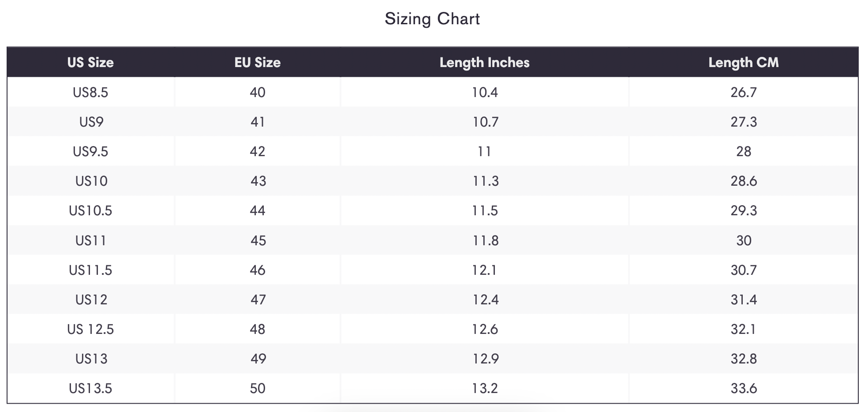Select the US13.5 size cell
Viewport: 868px width, 412px height.
point(90,388)
